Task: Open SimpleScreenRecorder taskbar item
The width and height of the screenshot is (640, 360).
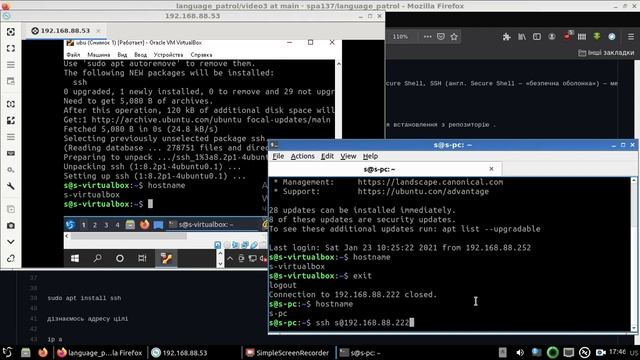Action: pos(288,353)
